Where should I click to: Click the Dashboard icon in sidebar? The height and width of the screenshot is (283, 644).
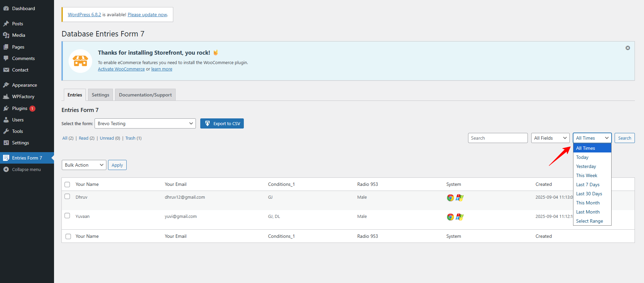click(x=6, y=8)
